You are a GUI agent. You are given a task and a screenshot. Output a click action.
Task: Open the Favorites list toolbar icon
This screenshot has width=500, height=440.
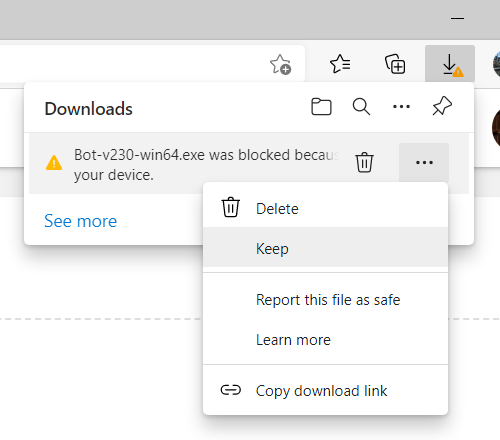point(340,64)
